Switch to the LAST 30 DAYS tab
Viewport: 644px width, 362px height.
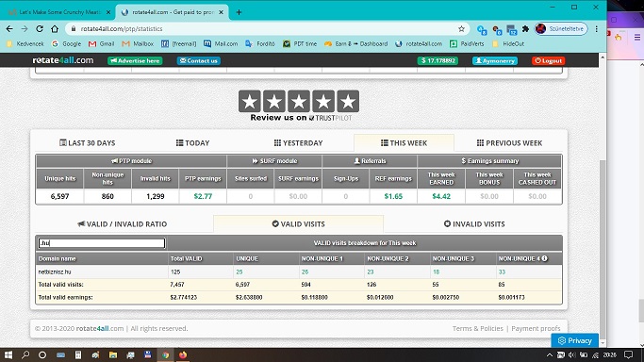(87, 143)
